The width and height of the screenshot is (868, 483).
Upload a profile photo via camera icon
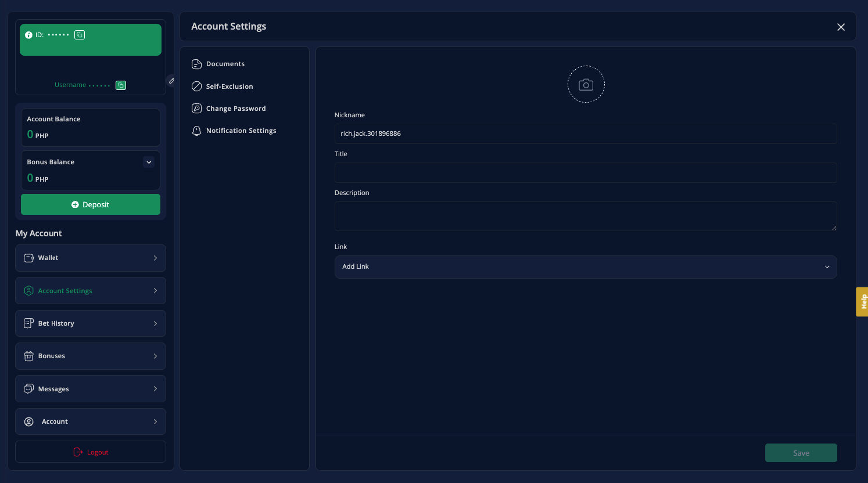(x=586, y=85)
